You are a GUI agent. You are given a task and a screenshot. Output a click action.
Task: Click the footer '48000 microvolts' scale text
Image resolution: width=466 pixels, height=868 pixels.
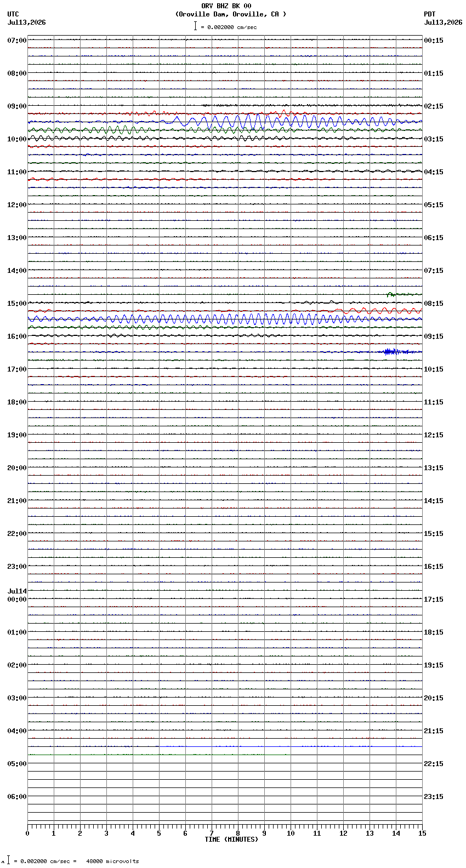112,861
